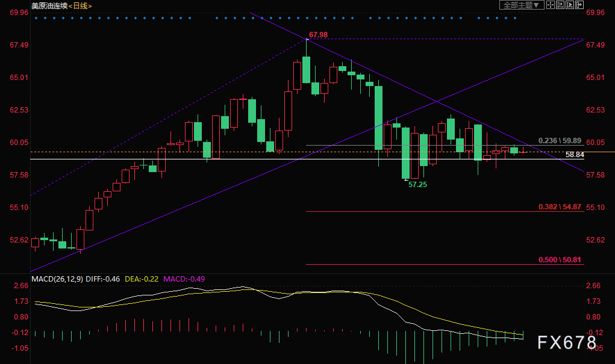Click the 67.98 high price label

pos(318,35)
